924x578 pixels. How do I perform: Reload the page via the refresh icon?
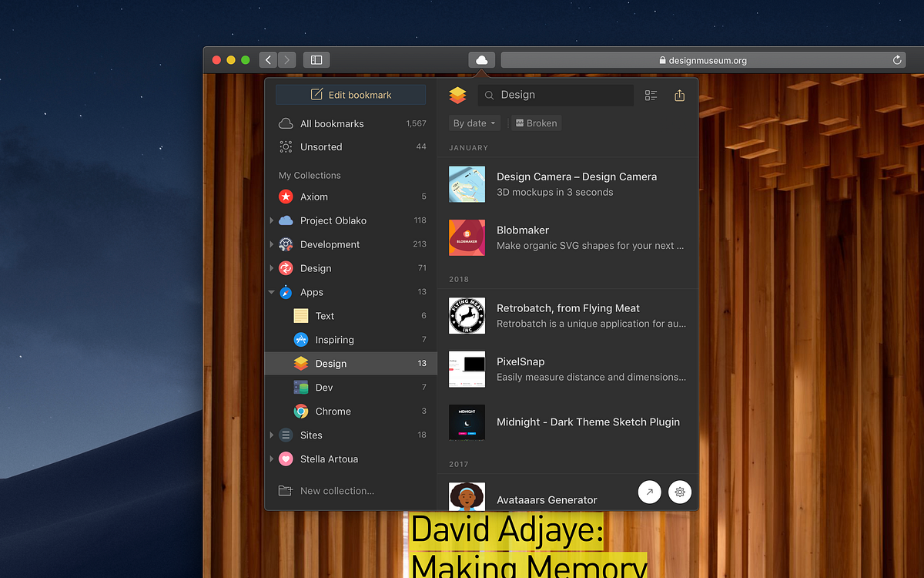coord(897,60)
